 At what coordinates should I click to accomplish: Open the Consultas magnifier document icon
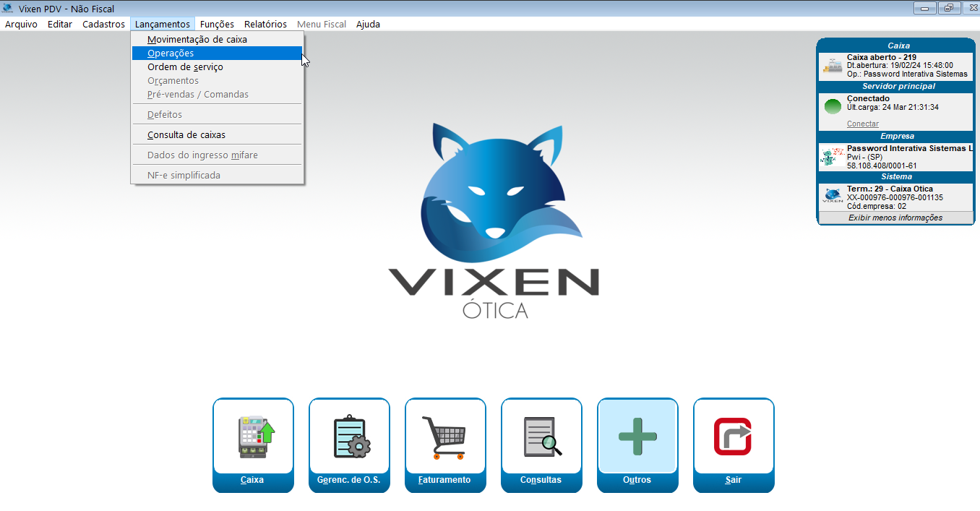543,437
